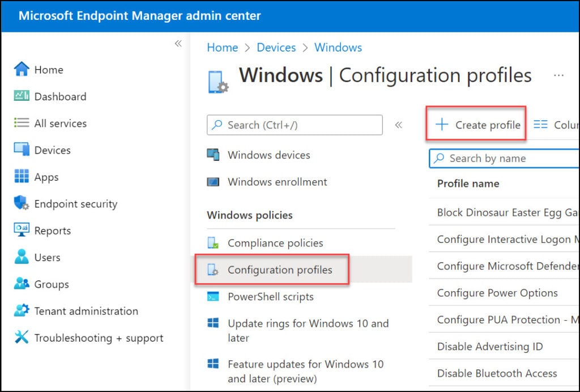The height and width of the screenshot is (392, 580).
Task: Open Configure Microsoft Defender profile
Action: pyautogui.click(x=507, y=266)
